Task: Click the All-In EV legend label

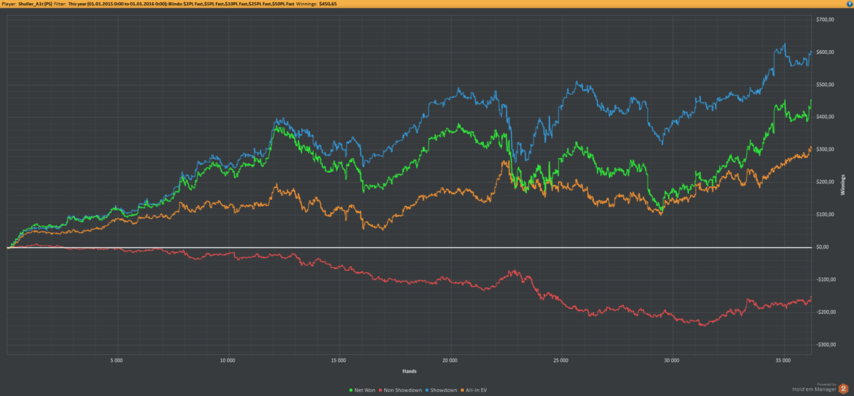Action: click(x=477, y=390)
